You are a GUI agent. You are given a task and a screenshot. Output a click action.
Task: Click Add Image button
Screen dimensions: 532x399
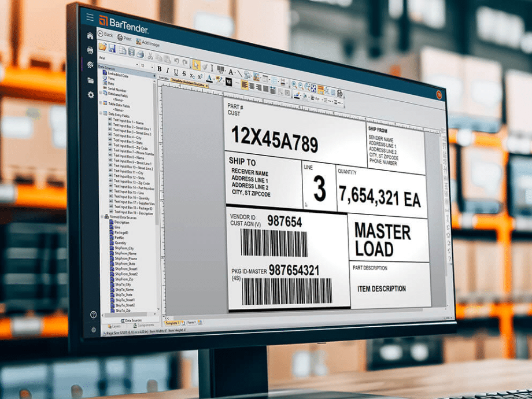click(147, 43)
